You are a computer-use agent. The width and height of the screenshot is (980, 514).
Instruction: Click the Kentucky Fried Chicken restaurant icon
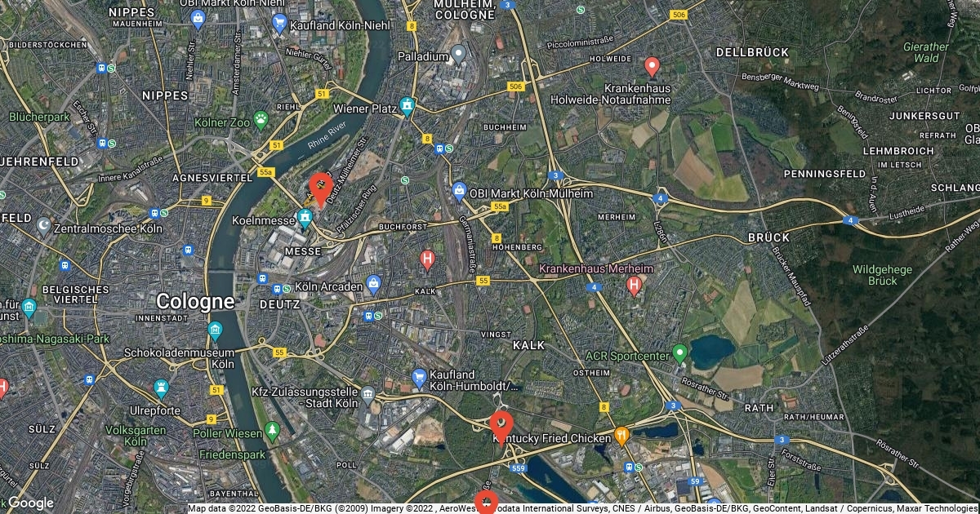(x=621, y=436)
